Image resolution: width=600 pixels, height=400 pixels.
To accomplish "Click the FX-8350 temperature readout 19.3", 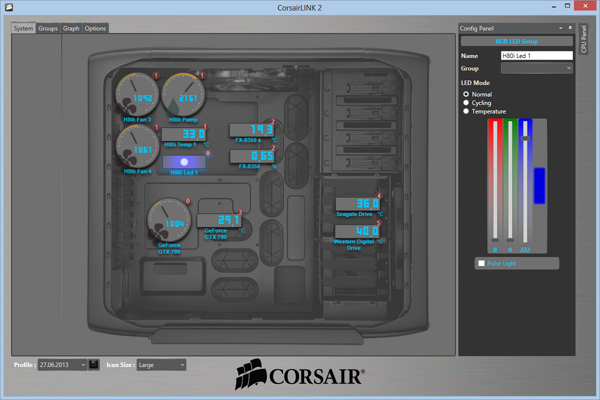I will point(251,130).
